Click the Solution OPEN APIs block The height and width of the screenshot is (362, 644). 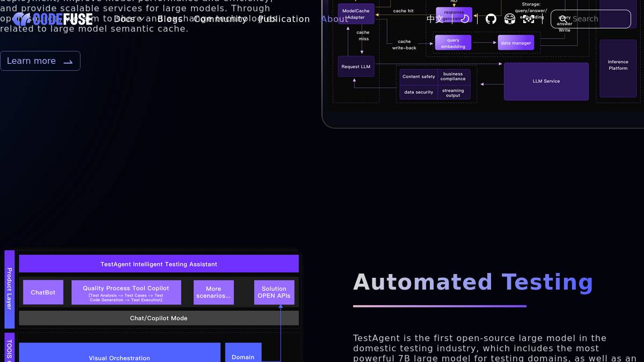click(274, 292)
